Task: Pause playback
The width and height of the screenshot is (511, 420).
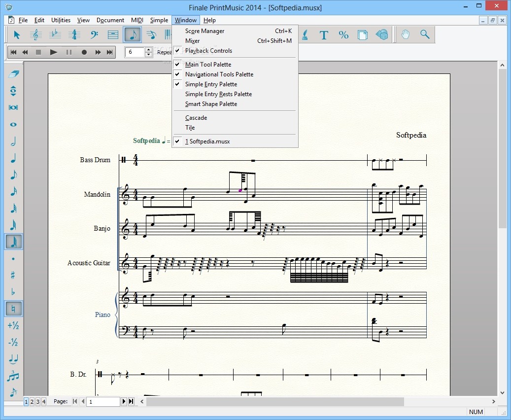Action: (x=69, y=52)
